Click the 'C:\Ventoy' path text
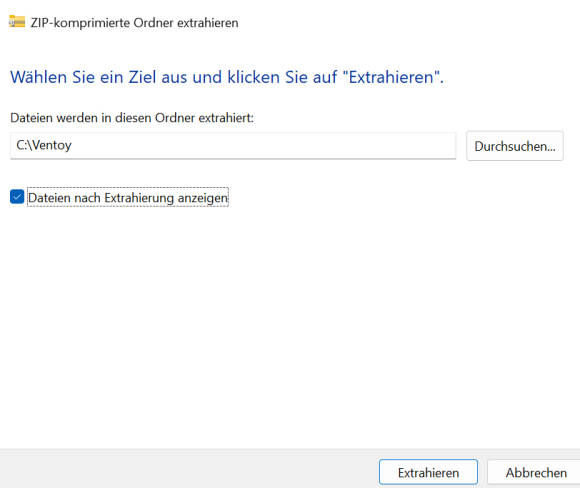The width and height of the screenshot is (580, 488). click(44, 145)
